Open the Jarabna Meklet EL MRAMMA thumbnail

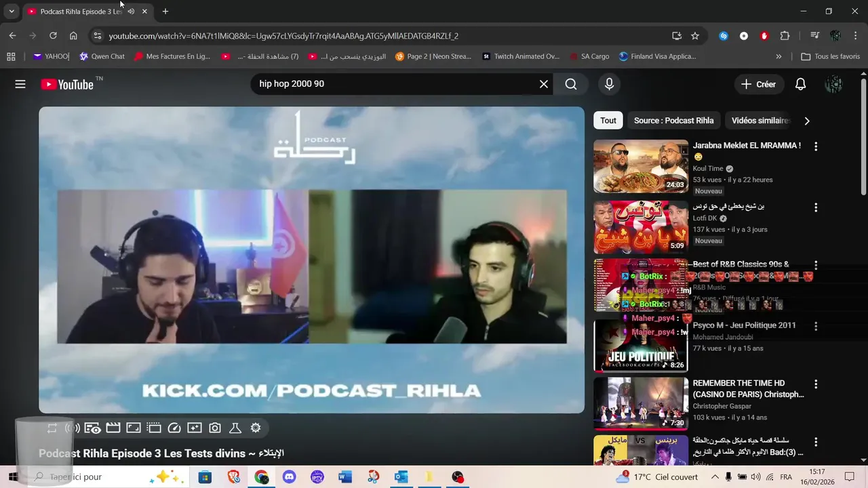point(641,166)
